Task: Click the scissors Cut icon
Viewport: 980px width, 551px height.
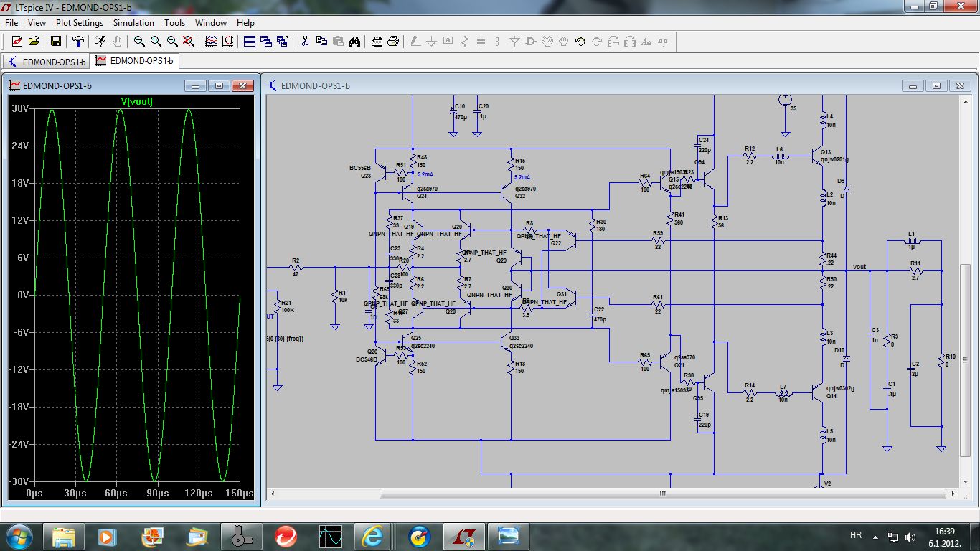Action: (x=305, y=42)
